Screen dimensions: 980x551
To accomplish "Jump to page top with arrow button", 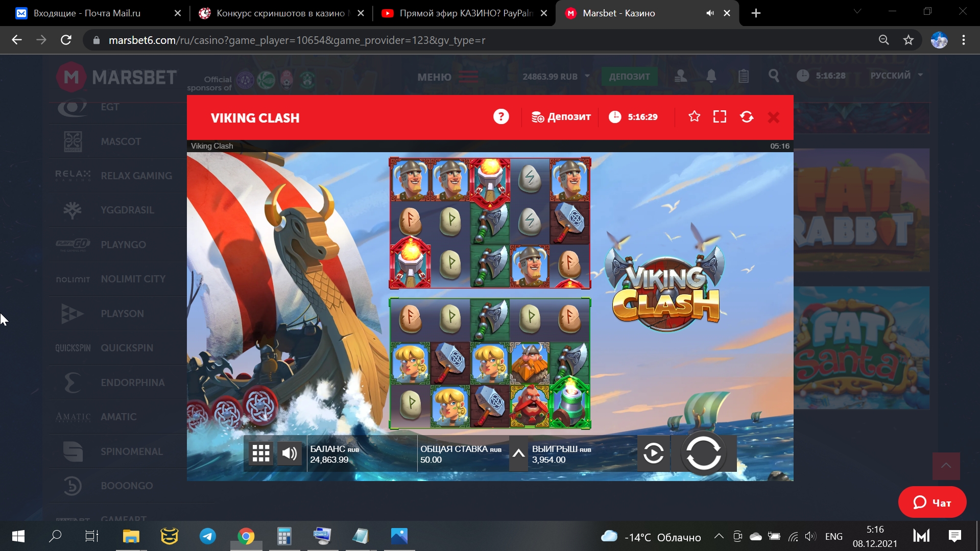I will coord(946,466).
